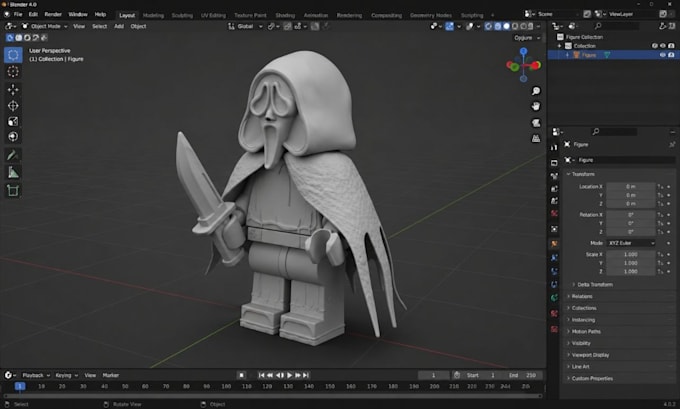Open the File menu
680x409 pixels.
[x=18, y=14]
